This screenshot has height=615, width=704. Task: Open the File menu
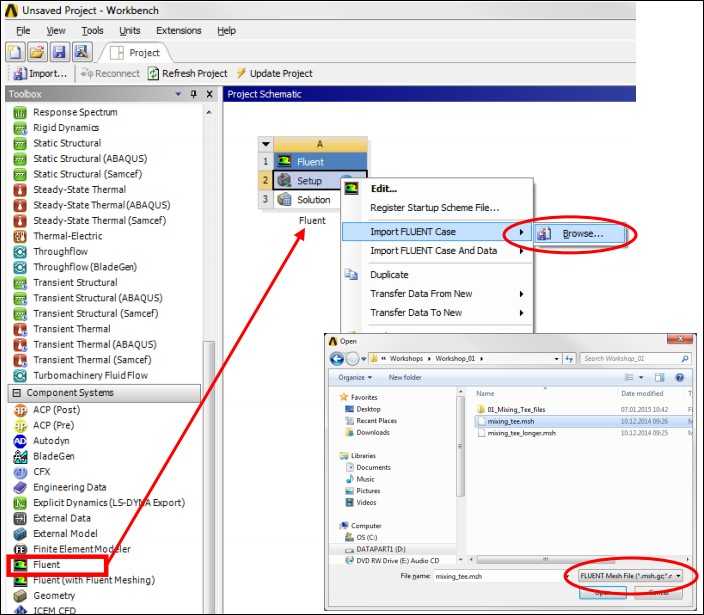[x=23, y=31]
